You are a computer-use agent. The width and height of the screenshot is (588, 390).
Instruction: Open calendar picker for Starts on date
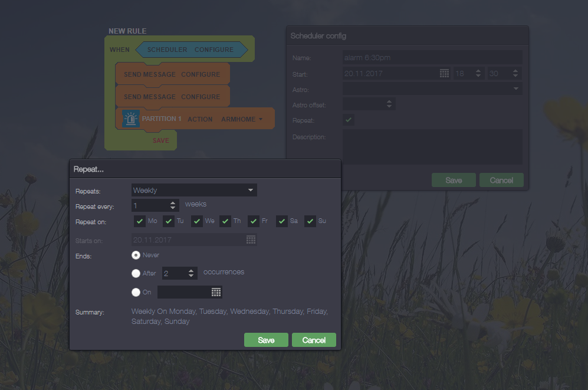click(251, 240)
